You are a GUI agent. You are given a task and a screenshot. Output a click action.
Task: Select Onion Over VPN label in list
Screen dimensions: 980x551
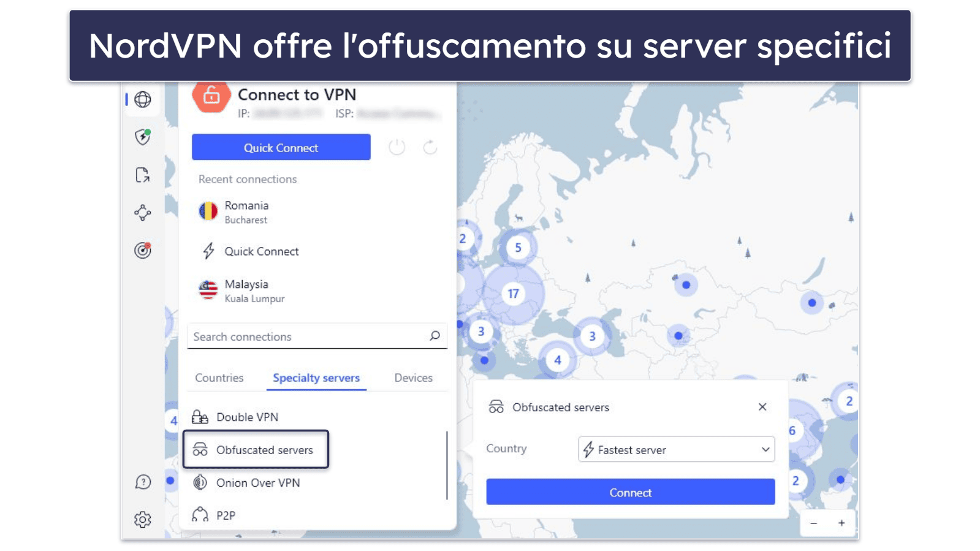(258, 483)
